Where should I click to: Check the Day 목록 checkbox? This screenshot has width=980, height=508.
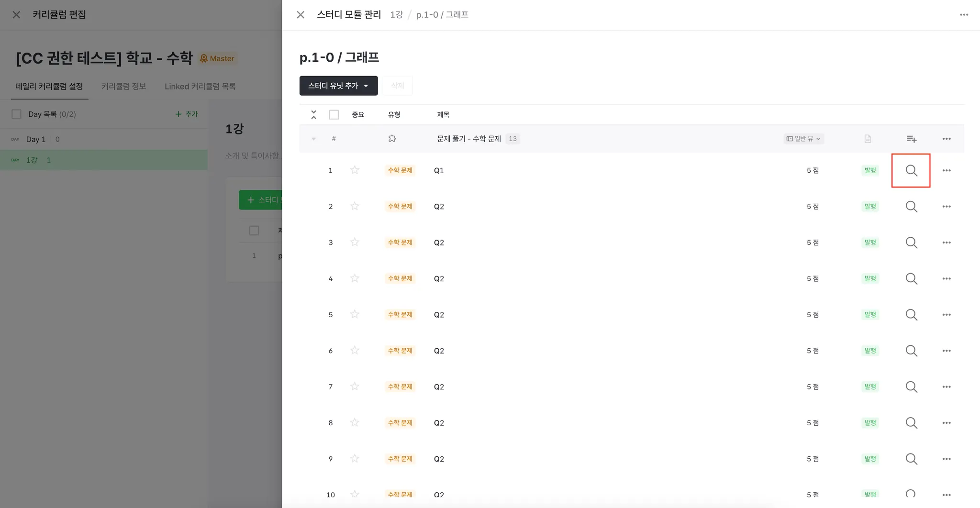click(x=17, y=114)
